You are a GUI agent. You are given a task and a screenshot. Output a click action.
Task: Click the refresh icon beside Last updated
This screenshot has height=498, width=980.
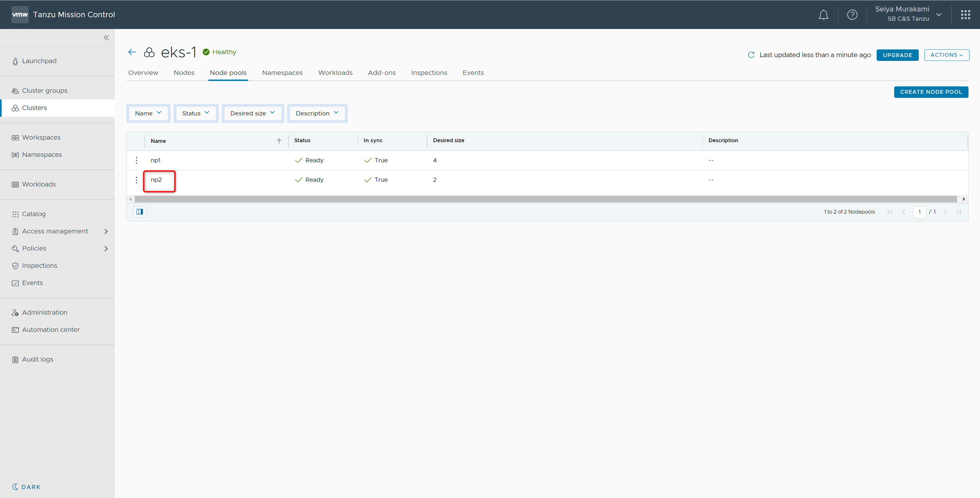coord(751,55)
